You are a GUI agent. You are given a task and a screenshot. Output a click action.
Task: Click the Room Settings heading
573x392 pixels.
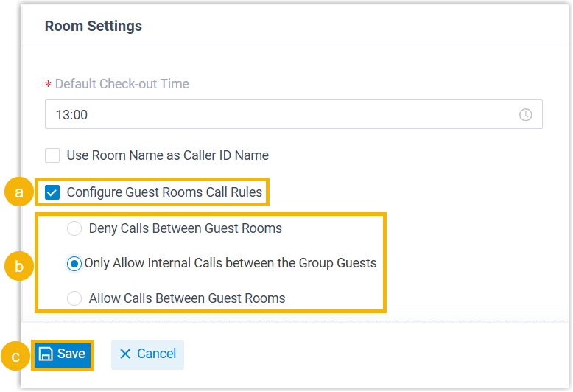[94, 26]
